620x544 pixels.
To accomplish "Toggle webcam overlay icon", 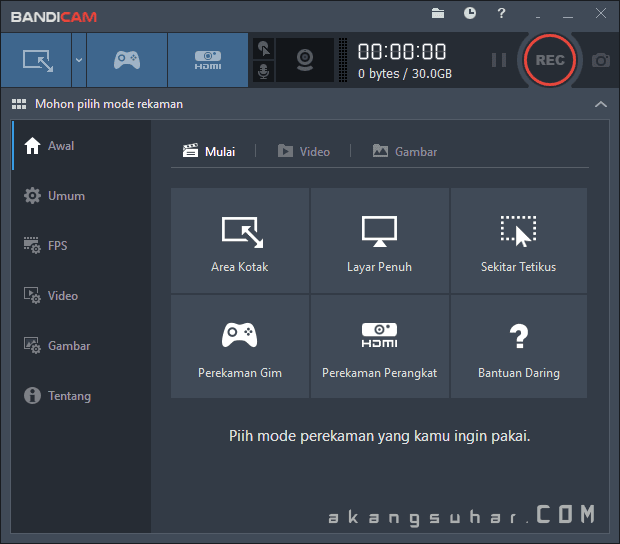I will point(305,60).
